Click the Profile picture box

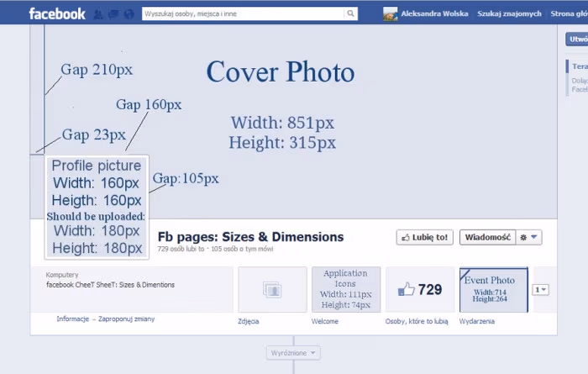[97, 207]
